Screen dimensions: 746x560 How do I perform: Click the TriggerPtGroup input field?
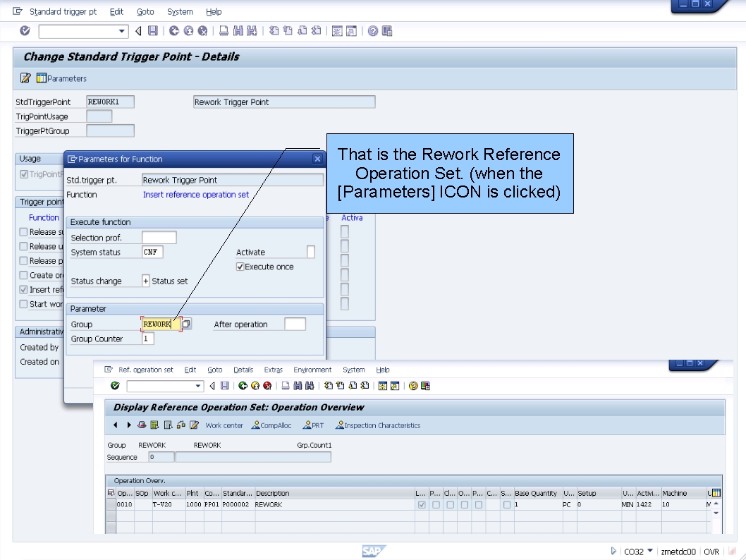click(x=110, y=130)
